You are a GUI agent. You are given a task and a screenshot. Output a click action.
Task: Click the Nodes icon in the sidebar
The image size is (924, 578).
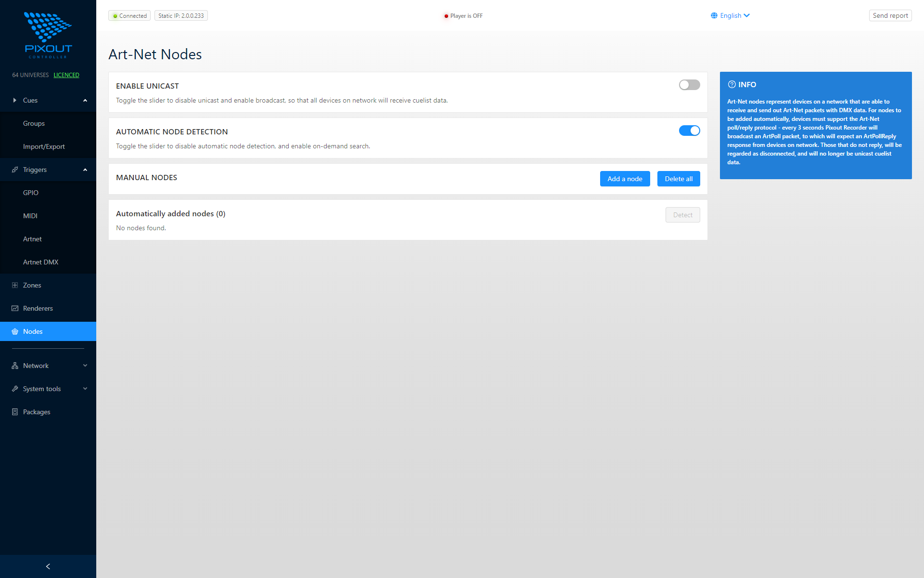14,331
